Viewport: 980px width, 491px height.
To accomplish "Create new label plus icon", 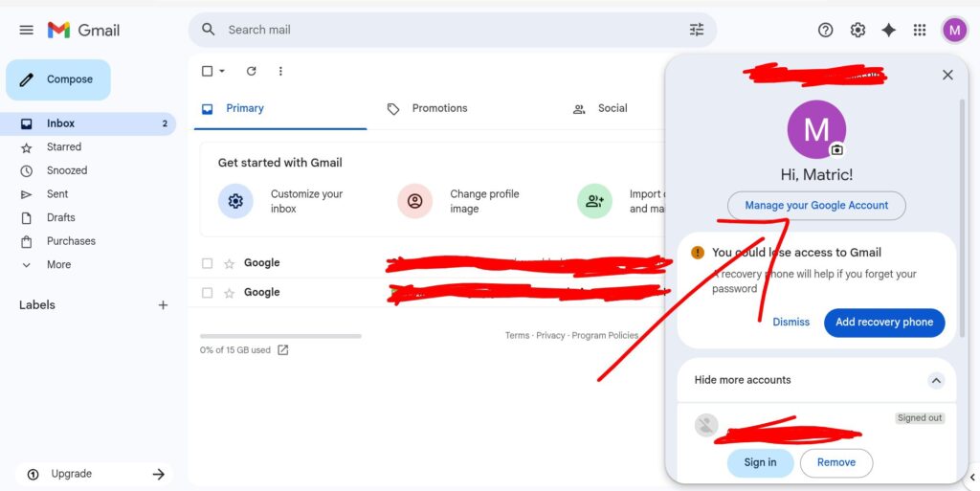I will pyautogui.click(x=163, y=305).
